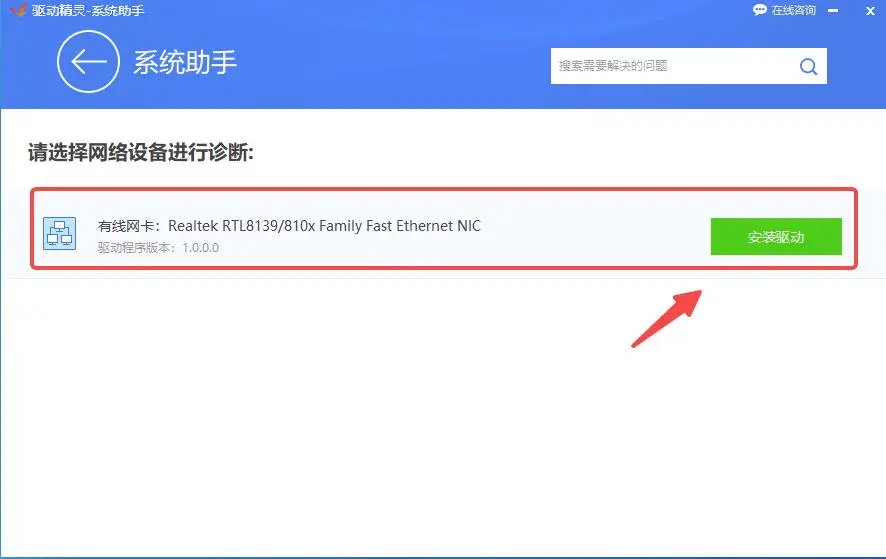Click the wired network card icon
Viewport: 886px width, 559px height.
click(59, 235)
